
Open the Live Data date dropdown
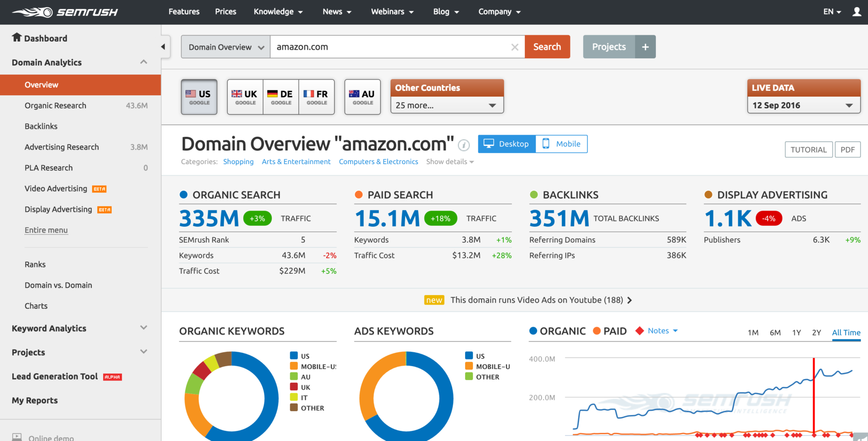click(x=804, y=105)
